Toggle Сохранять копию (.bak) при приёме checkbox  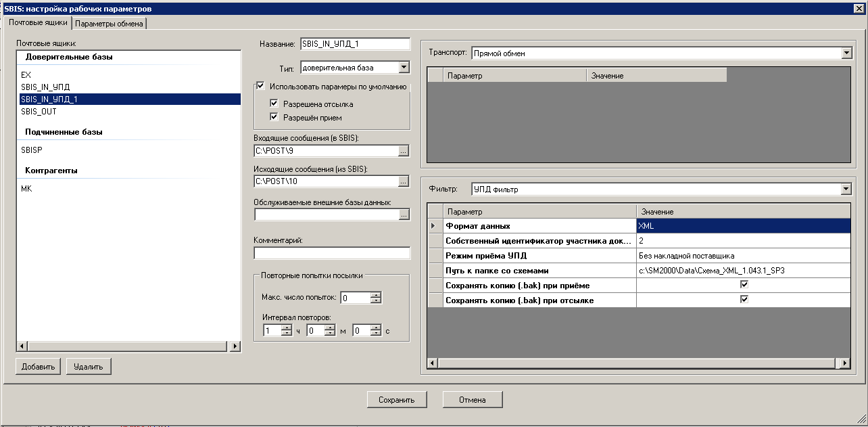[x=744, y=285]
